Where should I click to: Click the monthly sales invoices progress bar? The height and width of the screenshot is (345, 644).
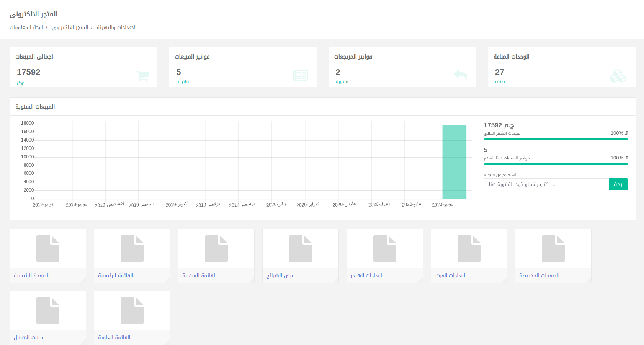556,164
